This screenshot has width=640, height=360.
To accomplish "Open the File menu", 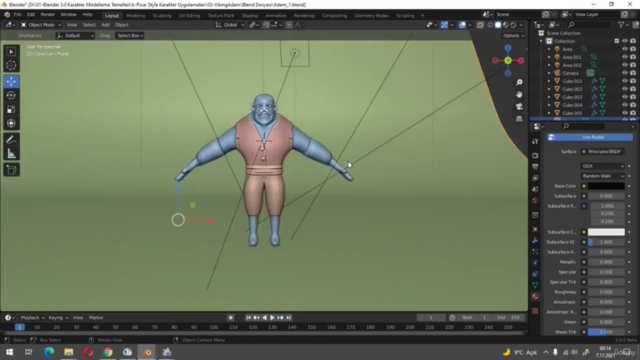I will [x=18, y=15].
